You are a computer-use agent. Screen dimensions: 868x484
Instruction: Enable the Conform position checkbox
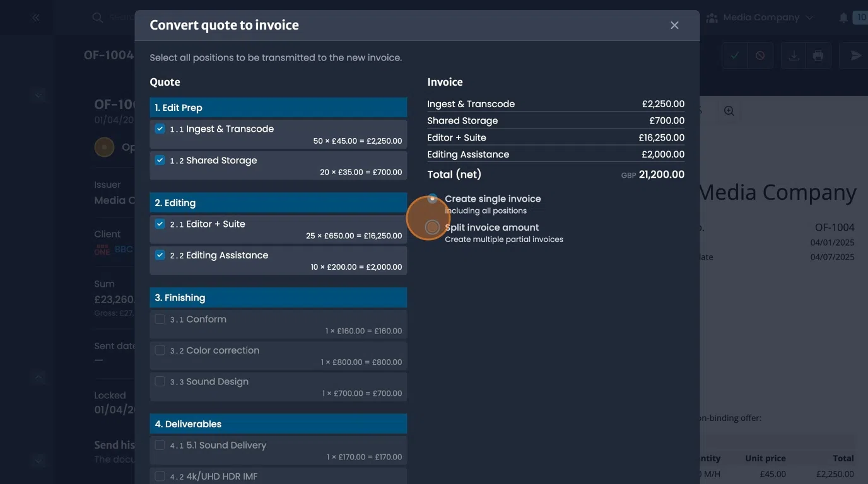pyautogui.click(x=160, y=318)
